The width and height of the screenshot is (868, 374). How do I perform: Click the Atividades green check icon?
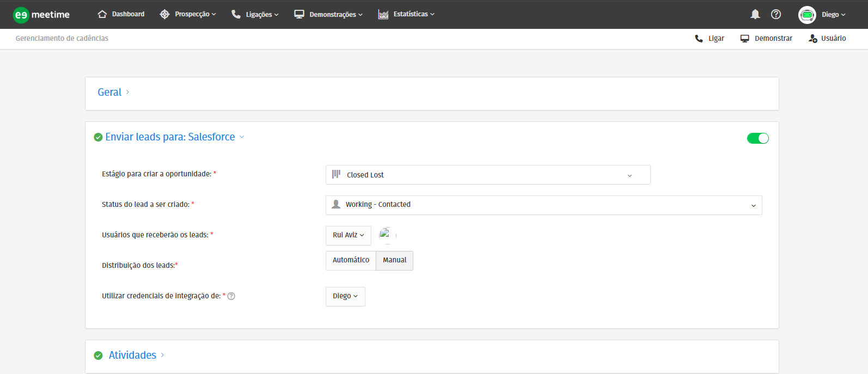(x=98, y=355)
